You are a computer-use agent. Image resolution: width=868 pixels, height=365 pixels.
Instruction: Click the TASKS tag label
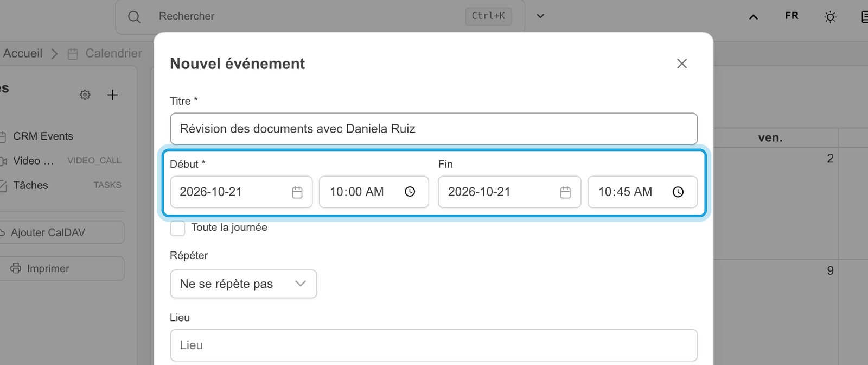coord(107,185)
